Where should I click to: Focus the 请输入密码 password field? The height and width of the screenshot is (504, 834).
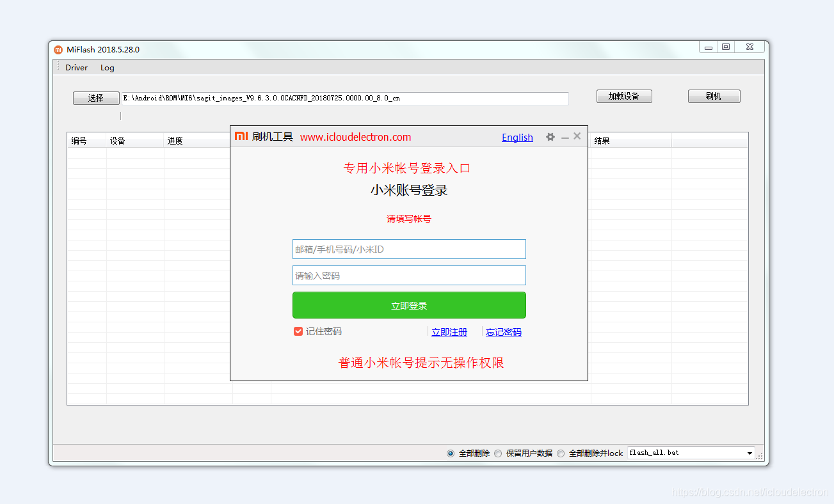[409, 276]
